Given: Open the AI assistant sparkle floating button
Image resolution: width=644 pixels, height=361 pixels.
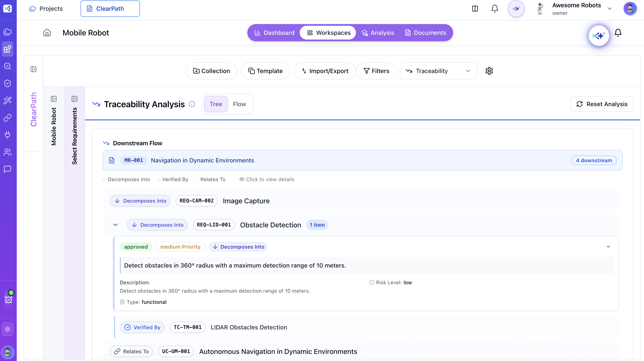Looking at the screenshot, I should coord(598,36).
